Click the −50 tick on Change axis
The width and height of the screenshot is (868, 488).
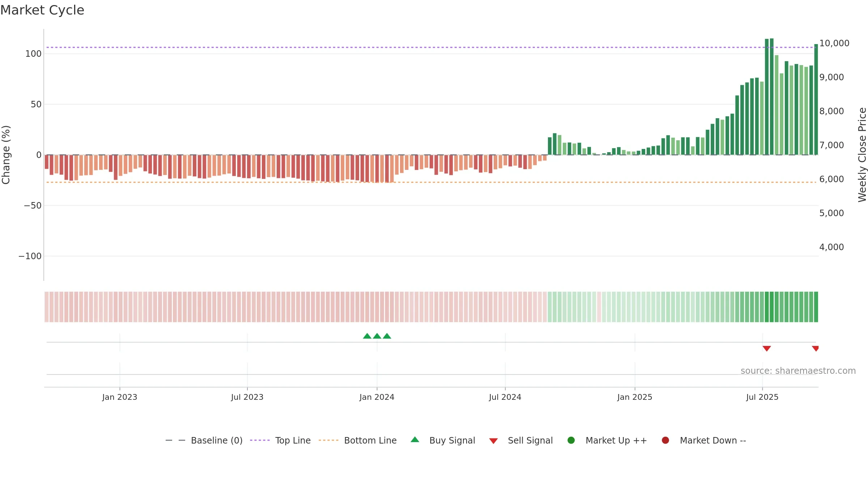pos(33,206)
